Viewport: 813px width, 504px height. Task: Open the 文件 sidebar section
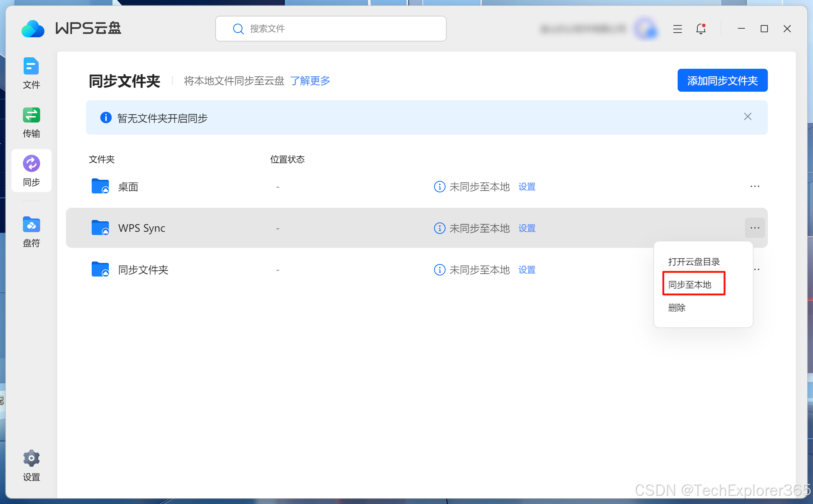click(31, 73)
